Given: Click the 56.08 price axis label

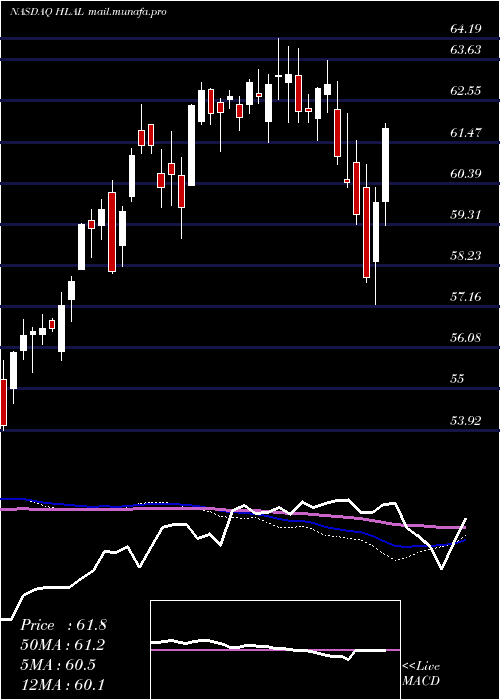Looking at the screenshot, I should [x=466, y=338].
